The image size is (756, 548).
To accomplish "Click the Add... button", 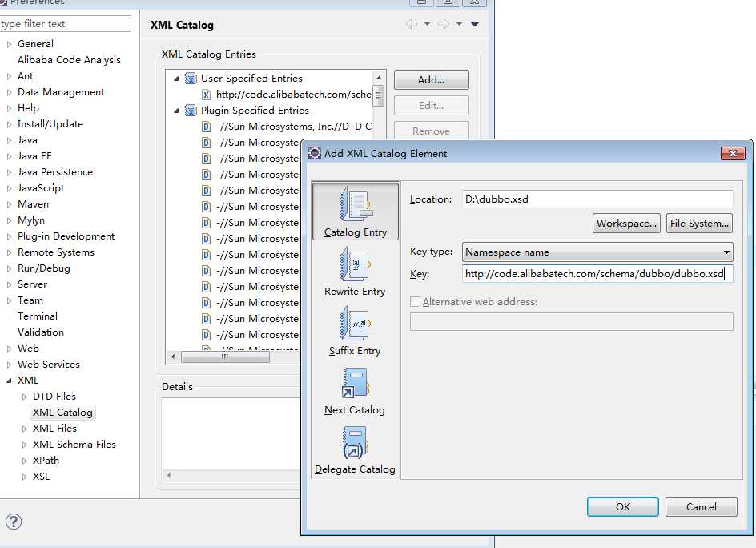I will coord(432,79).
